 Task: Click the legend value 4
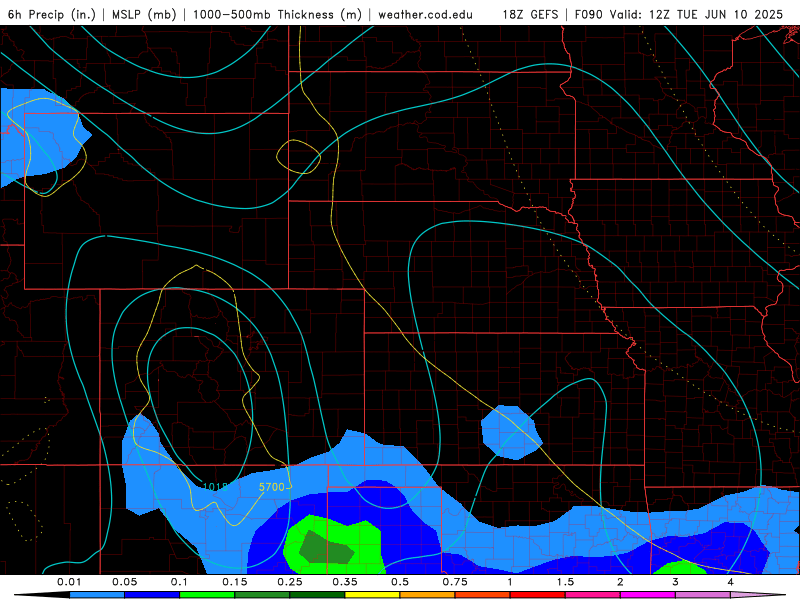click(731, 582)
